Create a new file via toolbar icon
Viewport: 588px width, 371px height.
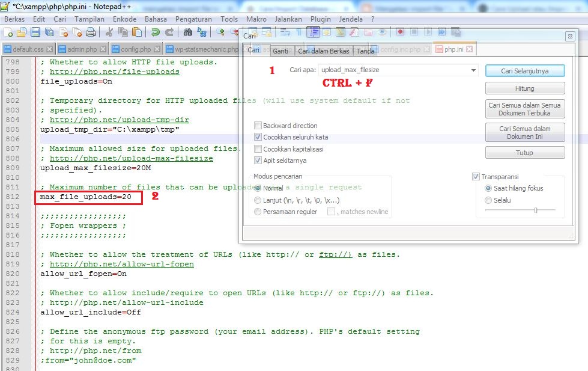point(8,32)
